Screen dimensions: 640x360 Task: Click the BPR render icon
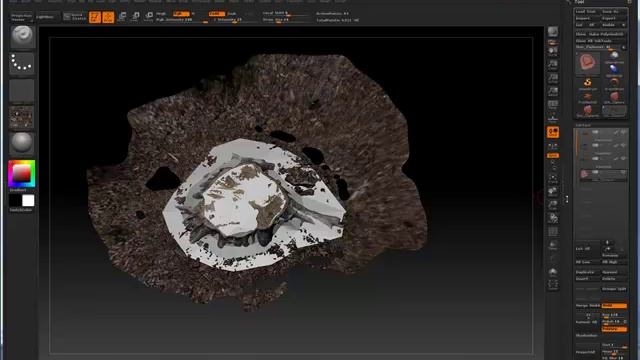553,32
